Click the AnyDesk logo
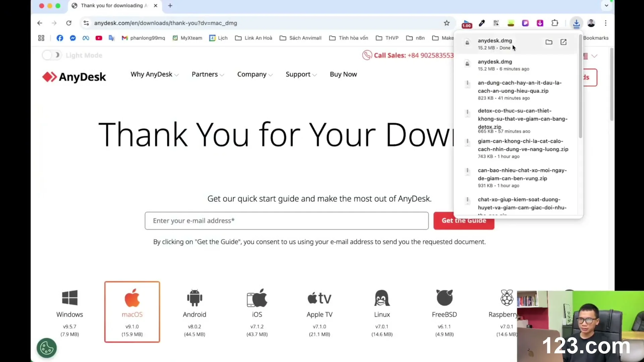The image size is (644, 362). pyautogui.click(x=74, y=77)
